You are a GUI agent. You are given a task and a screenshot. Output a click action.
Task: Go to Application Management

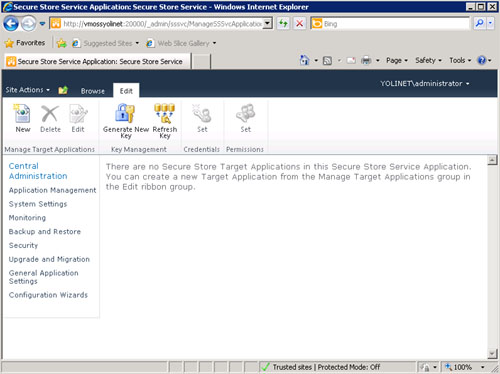pos(52,190)
